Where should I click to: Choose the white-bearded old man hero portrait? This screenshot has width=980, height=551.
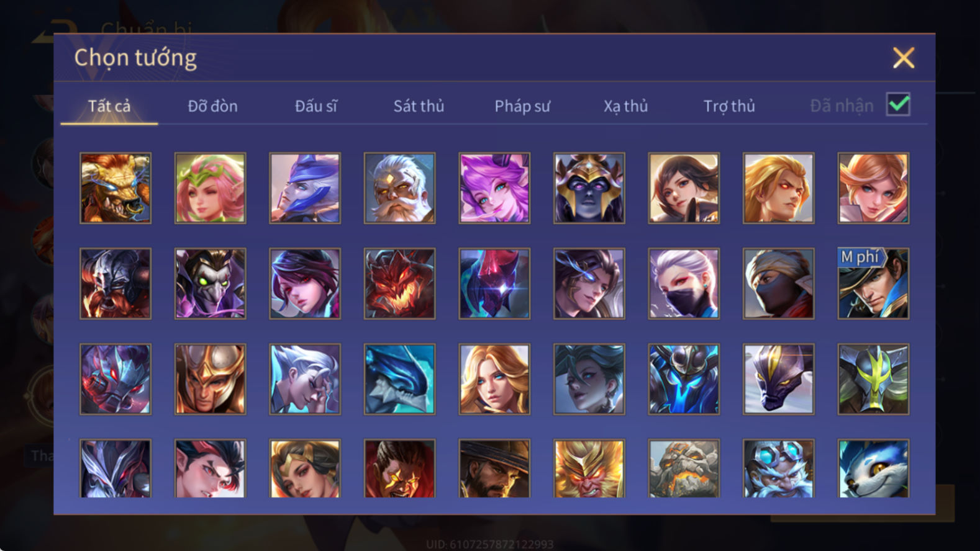[399, 188]
